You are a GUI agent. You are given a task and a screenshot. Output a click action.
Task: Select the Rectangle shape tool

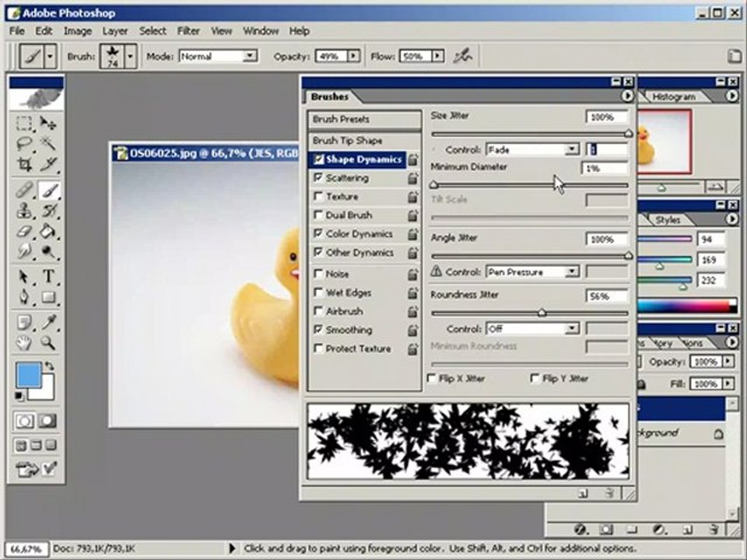48,297
